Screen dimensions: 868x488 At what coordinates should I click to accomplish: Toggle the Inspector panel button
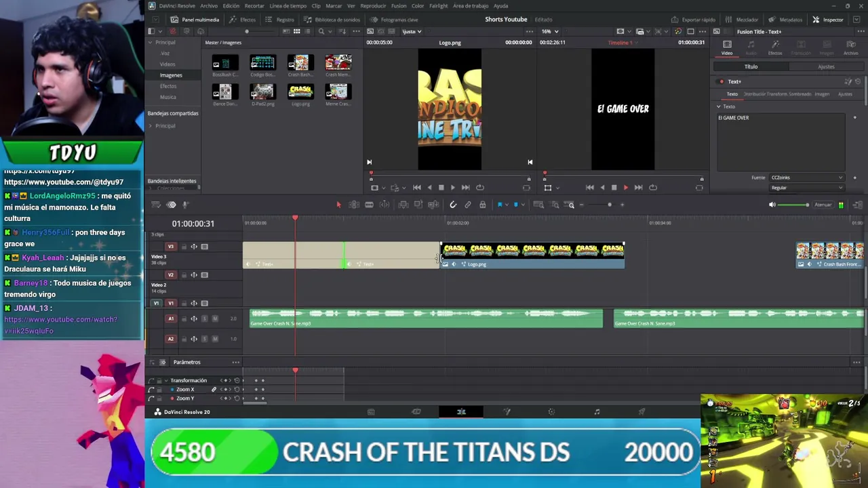pyautogui.click(x=828, y=20)
